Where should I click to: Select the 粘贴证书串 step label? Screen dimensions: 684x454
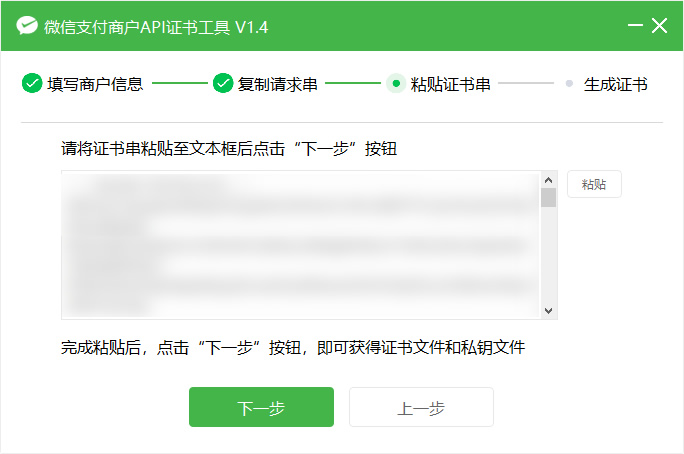pos(450,84)
